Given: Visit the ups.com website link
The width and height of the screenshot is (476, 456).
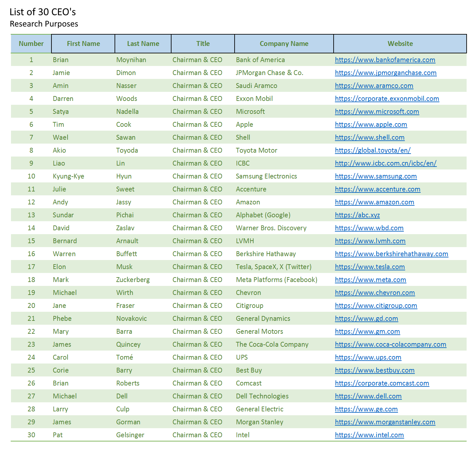Looking at the screenshot, I should coord(368,357).
